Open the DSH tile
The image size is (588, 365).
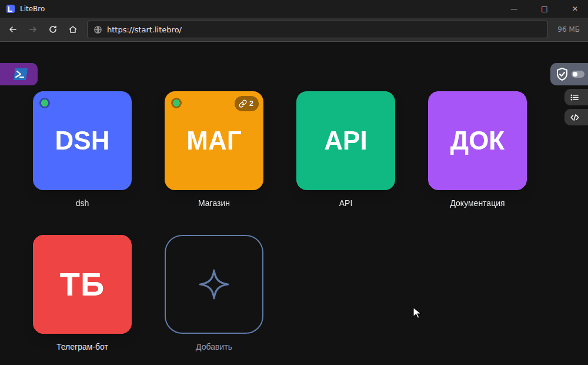82,141
